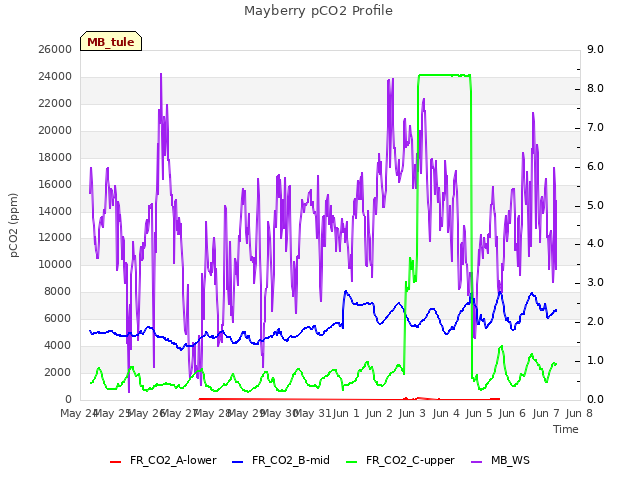Click the May 31 date label

pos(313,413)
